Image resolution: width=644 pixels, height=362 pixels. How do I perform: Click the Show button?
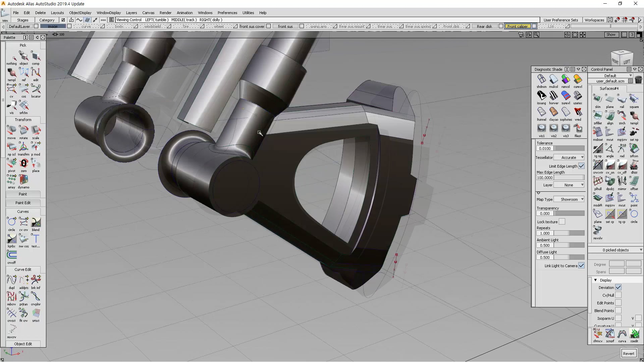[x=610, y=35]
